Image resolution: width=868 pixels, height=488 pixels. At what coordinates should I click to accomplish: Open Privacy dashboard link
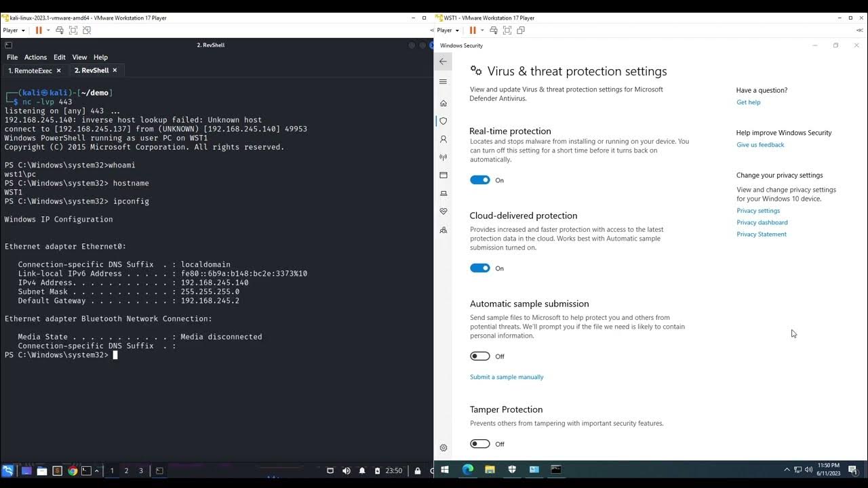[762, 222]
